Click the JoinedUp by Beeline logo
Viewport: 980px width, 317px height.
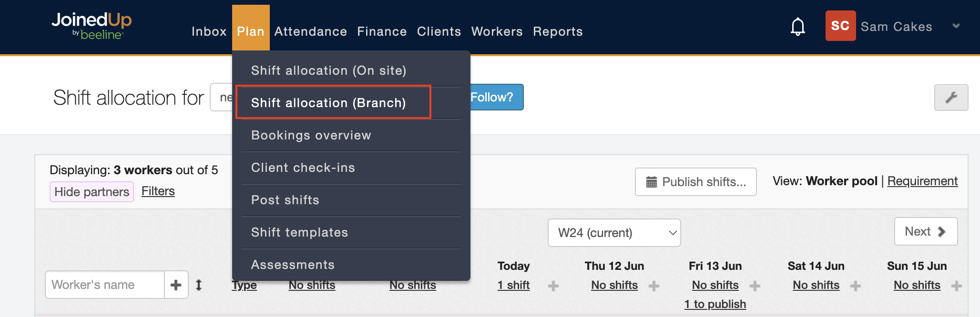[91, 26]
